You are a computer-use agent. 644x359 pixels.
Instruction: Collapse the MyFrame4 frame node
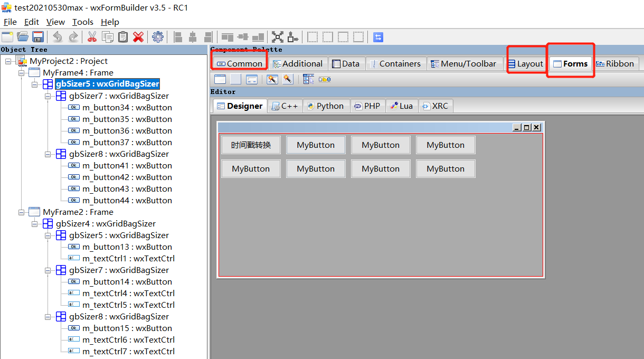[x=22, y=73]
